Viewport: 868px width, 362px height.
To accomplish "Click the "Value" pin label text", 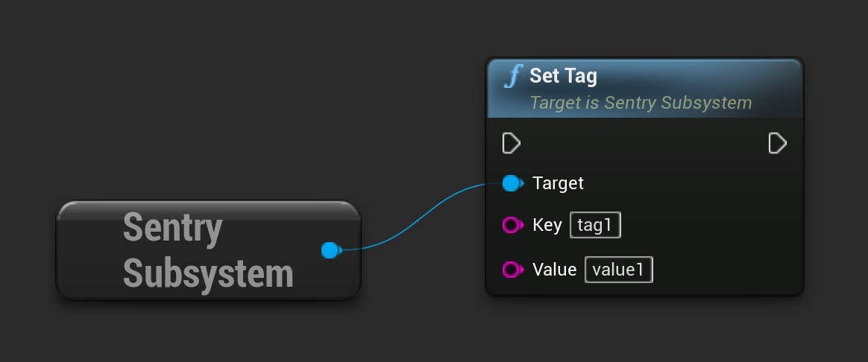I will tap(555, 270).
